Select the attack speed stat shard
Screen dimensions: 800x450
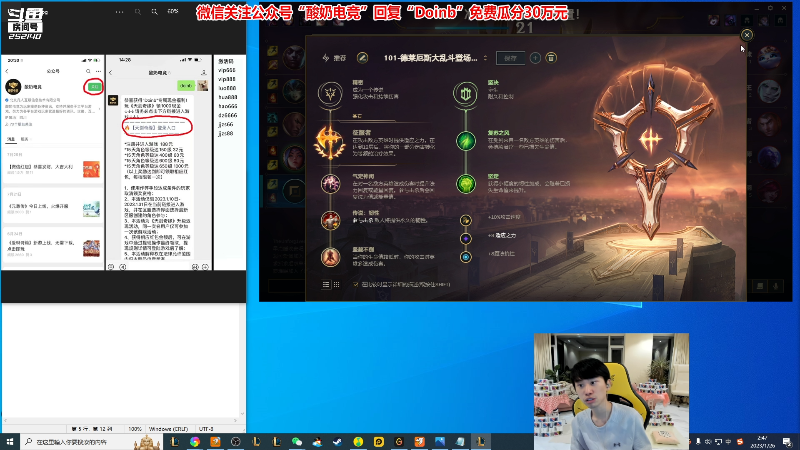tap(465, 220)
